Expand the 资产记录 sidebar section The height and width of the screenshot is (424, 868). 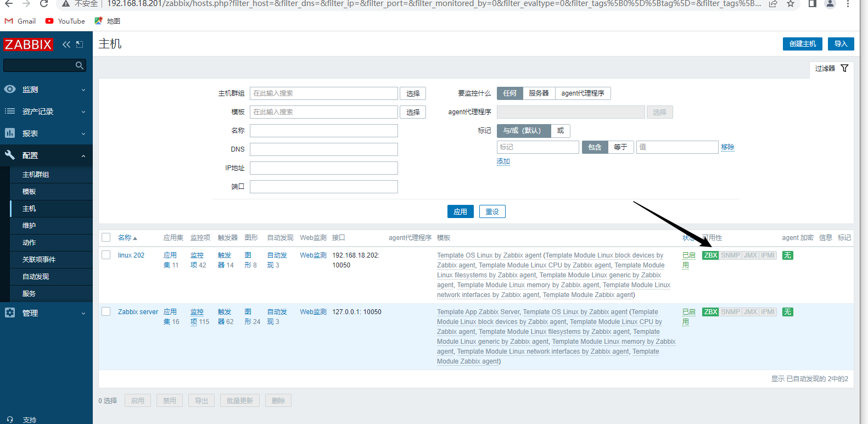46,111
